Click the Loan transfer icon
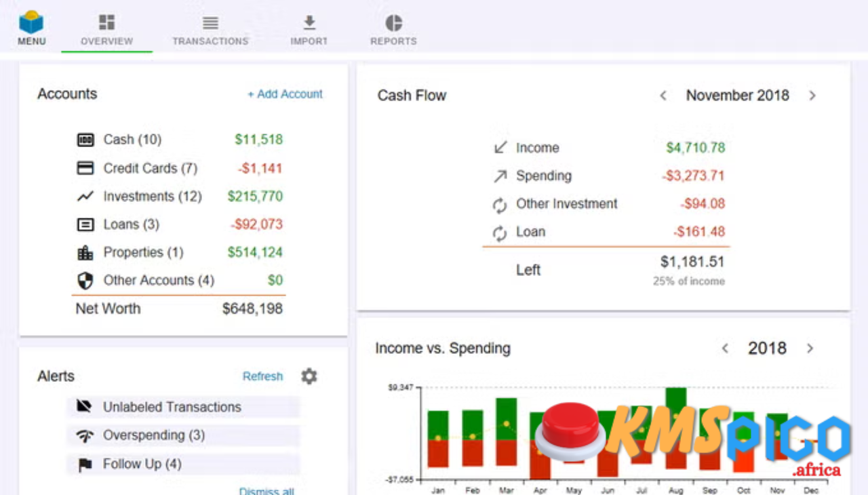 [500, 233]
